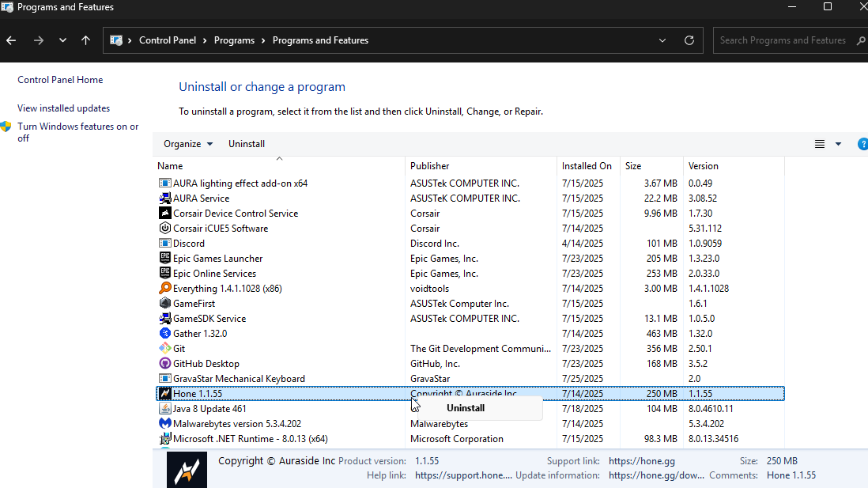Open help with the question mark icon

pos(862,144)
